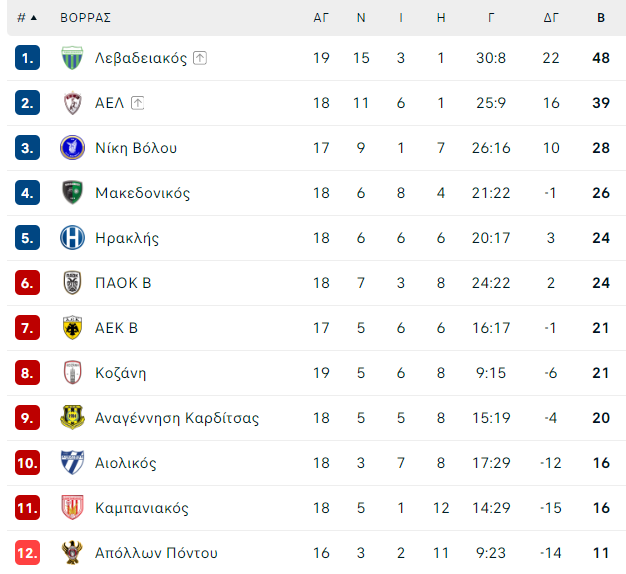
Task: Sort standings by ΔΓ goal difference
Action: click(x=551, y=18)
